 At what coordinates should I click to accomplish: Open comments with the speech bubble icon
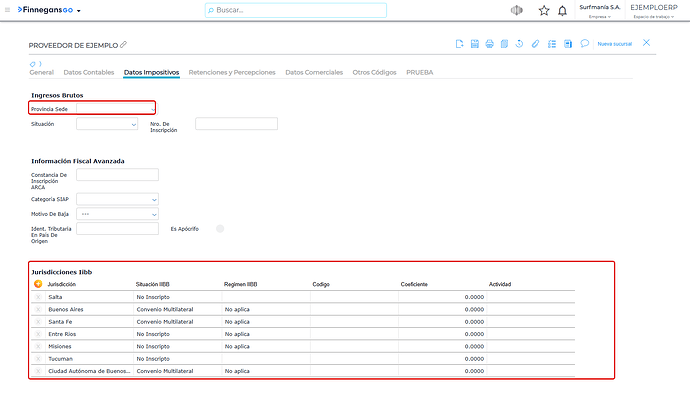pos(584,44)
